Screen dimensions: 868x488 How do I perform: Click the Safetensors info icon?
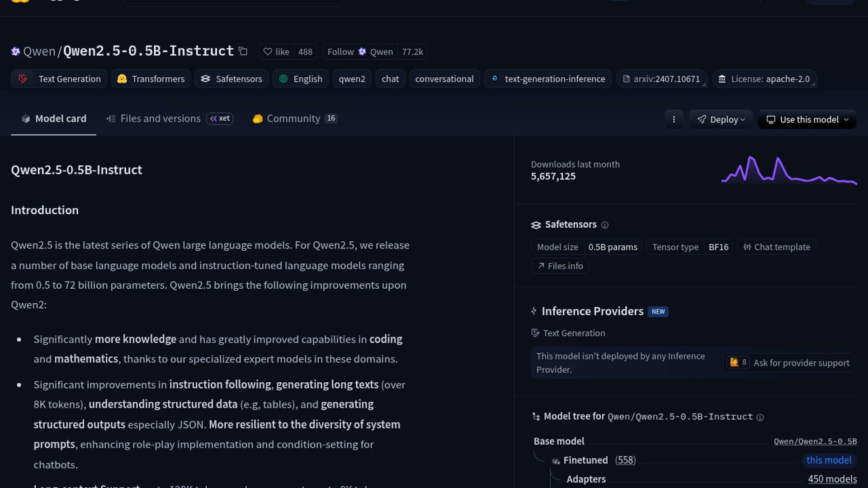[605, 225]
